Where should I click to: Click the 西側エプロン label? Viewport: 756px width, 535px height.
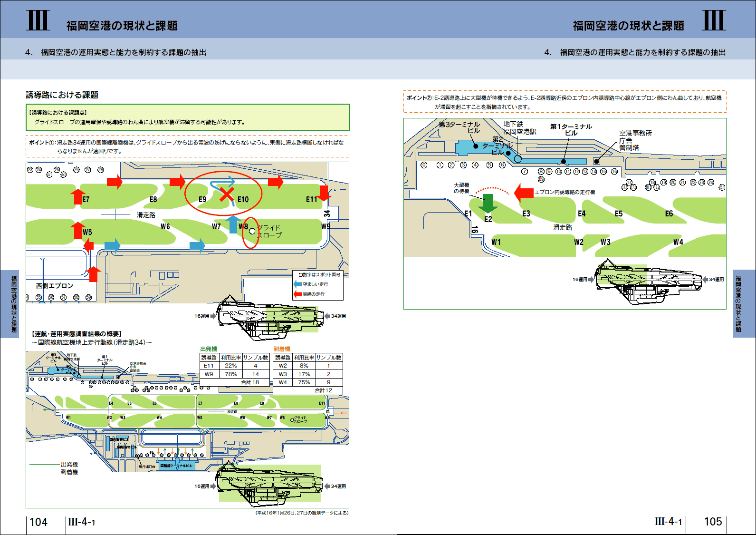coord(55,286)
